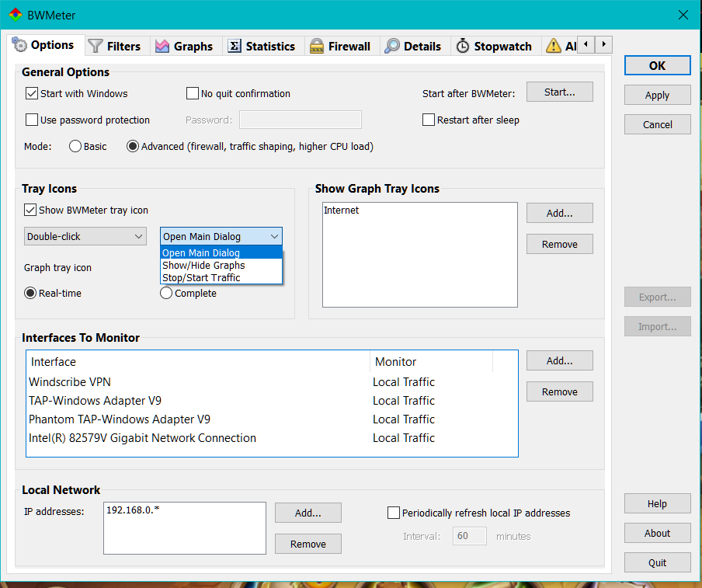The width and height of the screenshot is (702, 588).
Task: Toggle Show BWMeter tray icon checkbox
Action: (x=30, y=210)
